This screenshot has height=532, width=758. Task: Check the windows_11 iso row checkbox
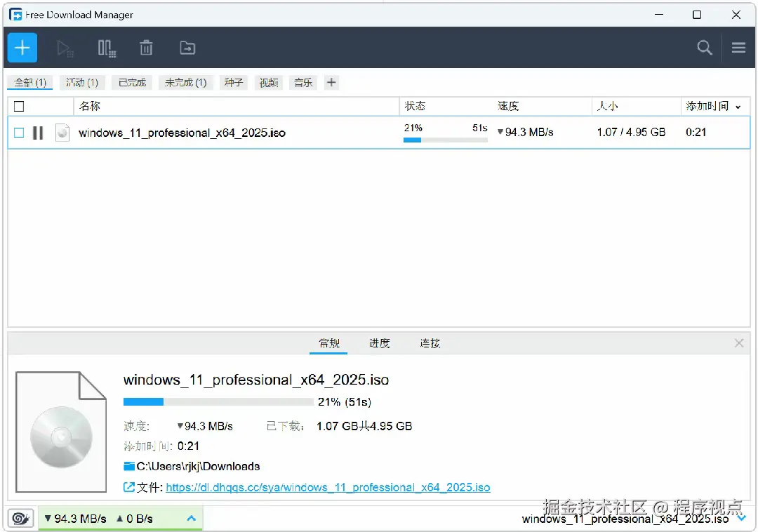click(x=19, y=133)
